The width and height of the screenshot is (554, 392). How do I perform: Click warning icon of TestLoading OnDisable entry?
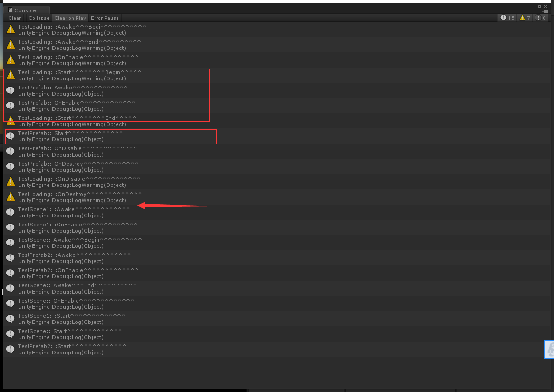coord(10,181)
